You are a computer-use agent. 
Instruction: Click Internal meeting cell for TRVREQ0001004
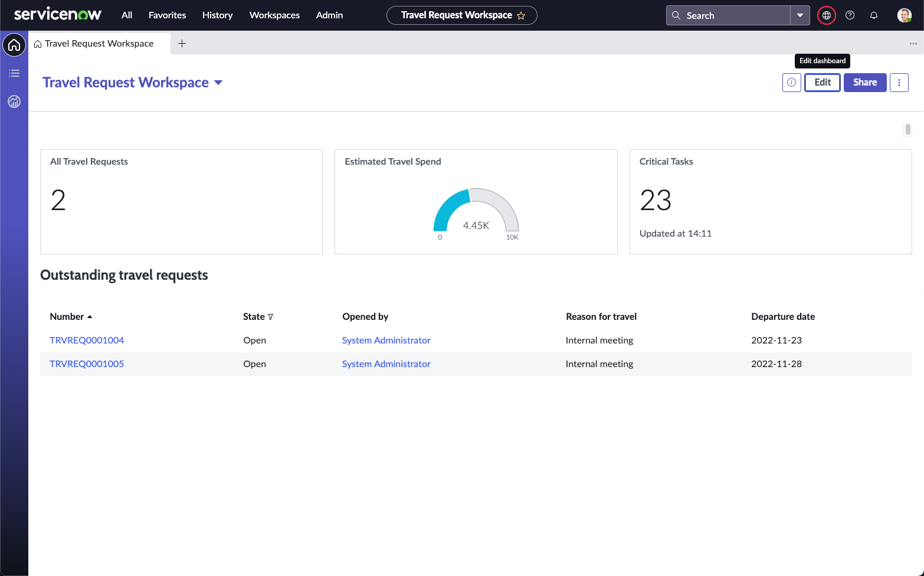599,341
